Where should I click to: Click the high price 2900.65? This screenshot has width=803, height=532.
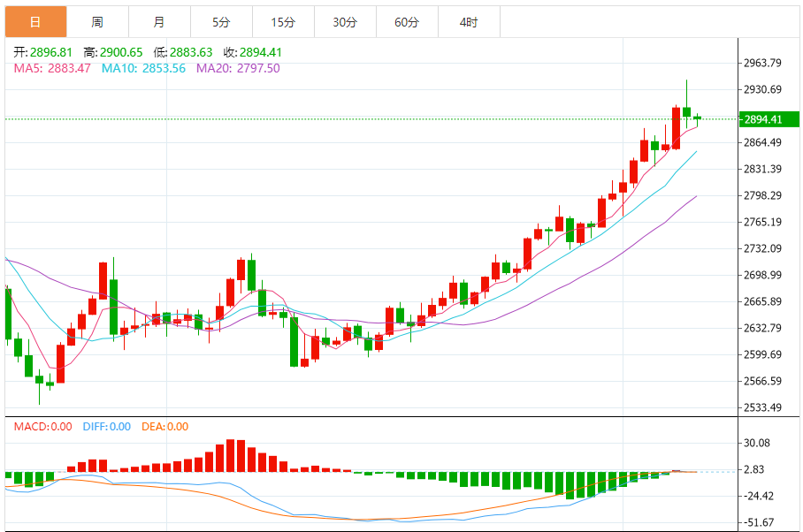121,52
